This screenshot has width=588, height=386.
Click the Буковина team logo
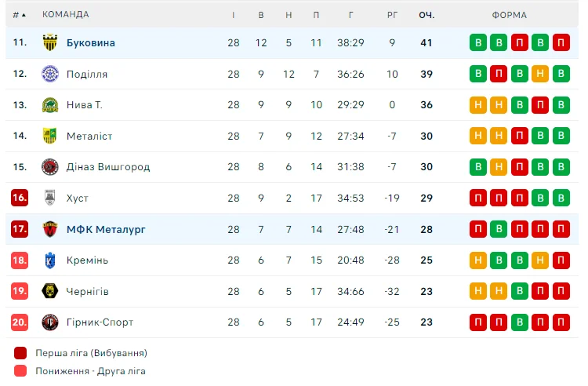point(50,43)
